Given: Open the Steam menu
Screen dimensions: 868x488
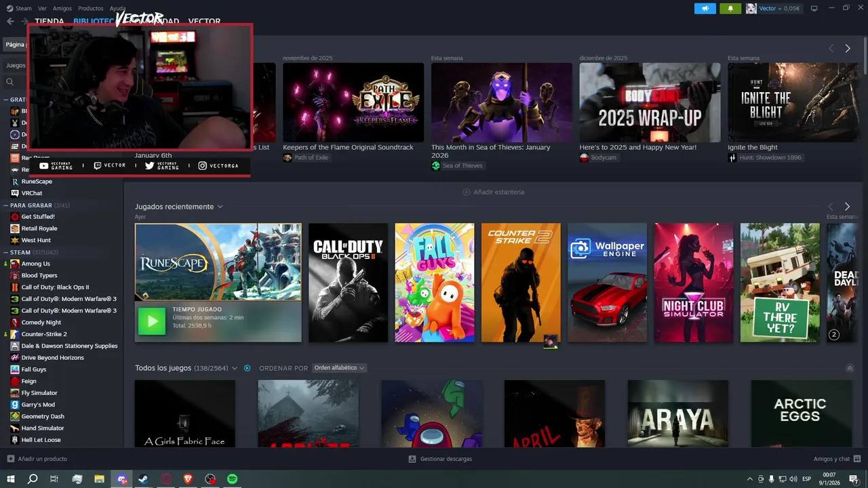Looking at the screenshot, I should [24, 8].
